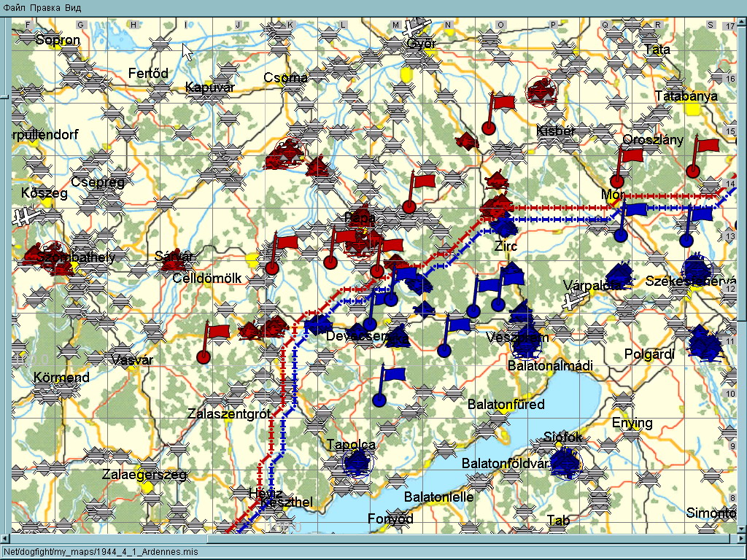This screenshot has width=747, height=560.
Task: Select the airfield plane icon below Kőszeg
Action: tap(23, 217)
